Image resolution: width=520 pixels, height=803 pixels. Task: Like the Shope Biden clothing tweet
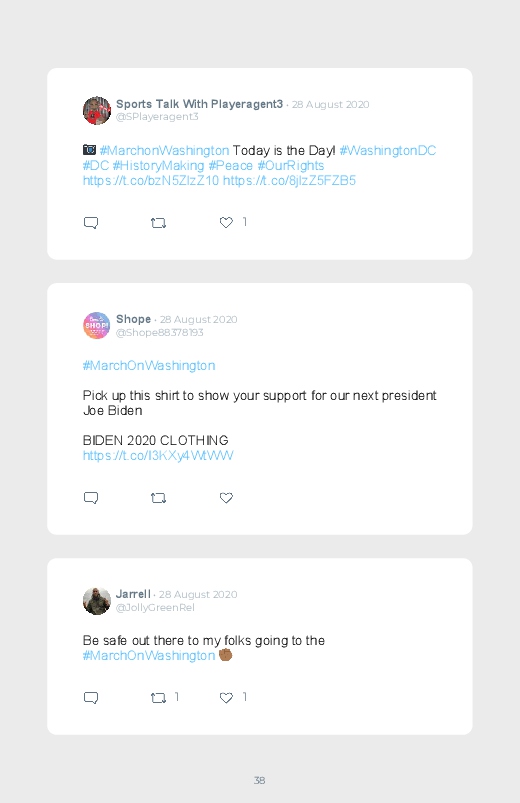[x=226, y=497]
